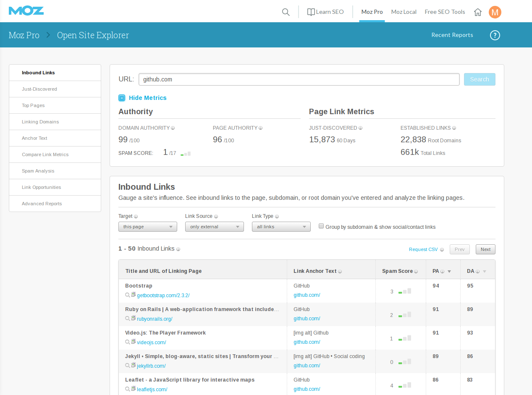Click the help question mark icon
Screen dimensions: 532x395
click(x=495, y=35)
